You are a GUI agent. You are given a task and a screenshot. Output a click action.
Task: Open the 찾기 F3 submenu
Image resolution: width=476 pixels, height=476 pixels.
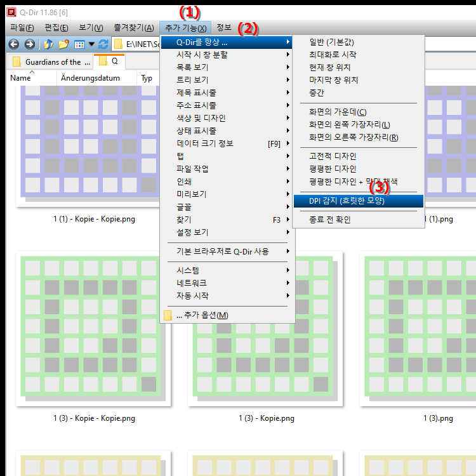tap(227, 220)
